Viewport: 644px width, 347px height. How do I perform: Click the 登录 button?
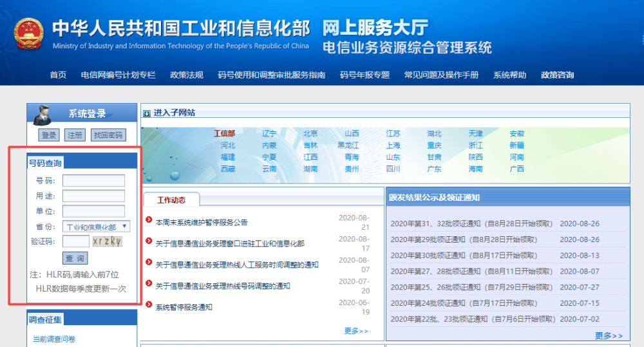pos(49,135)
